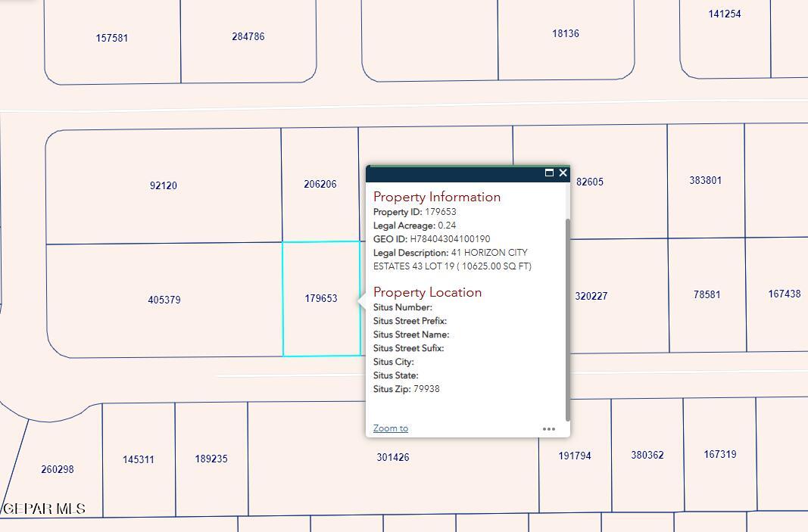The width and height of the screenshot is (808, 532).
Task: Pick parcel 260298 on the map
Action: coord(58,469)
